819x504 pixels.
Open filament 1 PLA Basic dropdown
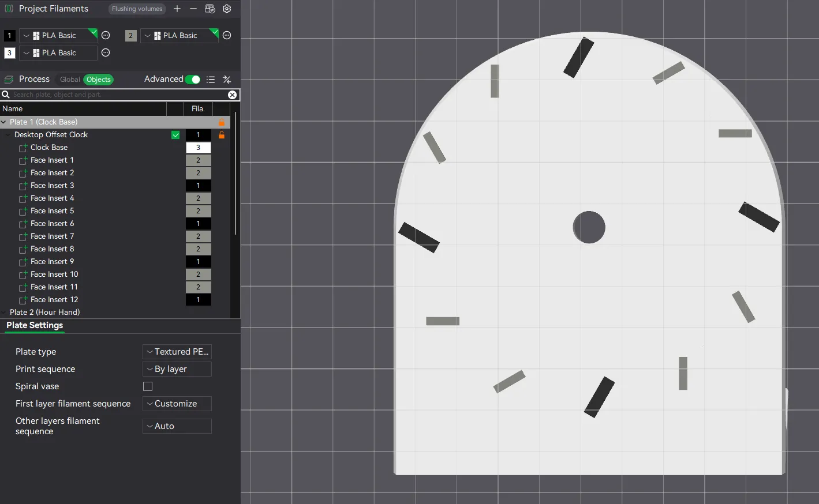(58, 35)
